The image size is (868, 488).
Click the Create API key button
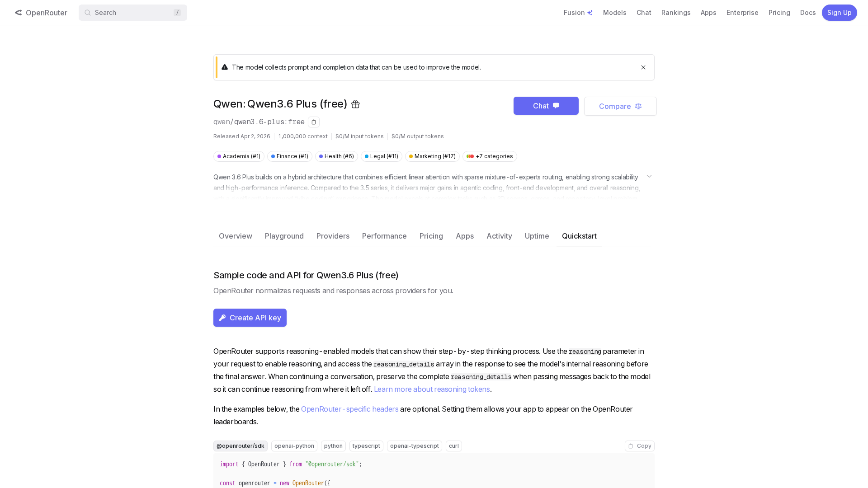point(250,318)
